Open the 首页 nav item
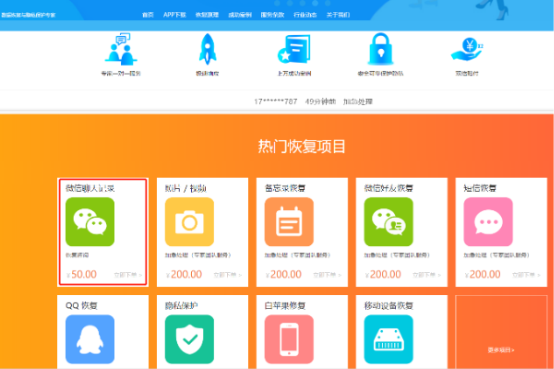The image size is (554, 369). [148, 15]
